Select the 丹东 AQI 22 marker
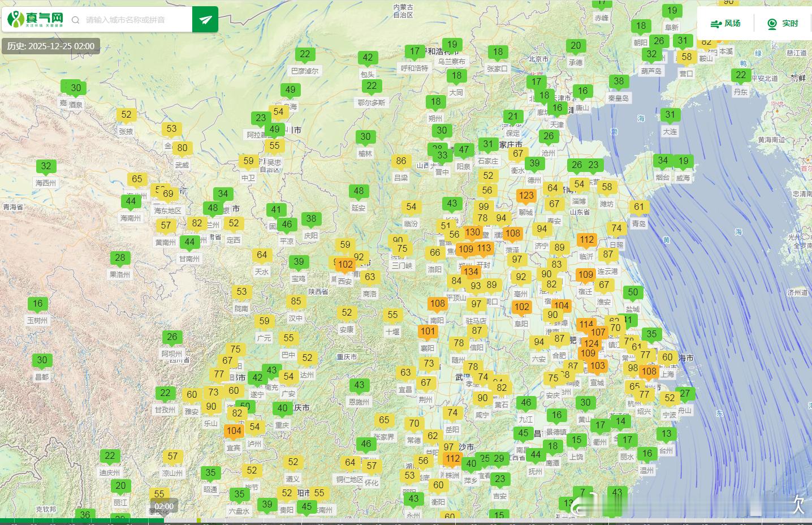The height and width of the screenshot is (525, 812). pyautogui.click(x=741, y=76)
